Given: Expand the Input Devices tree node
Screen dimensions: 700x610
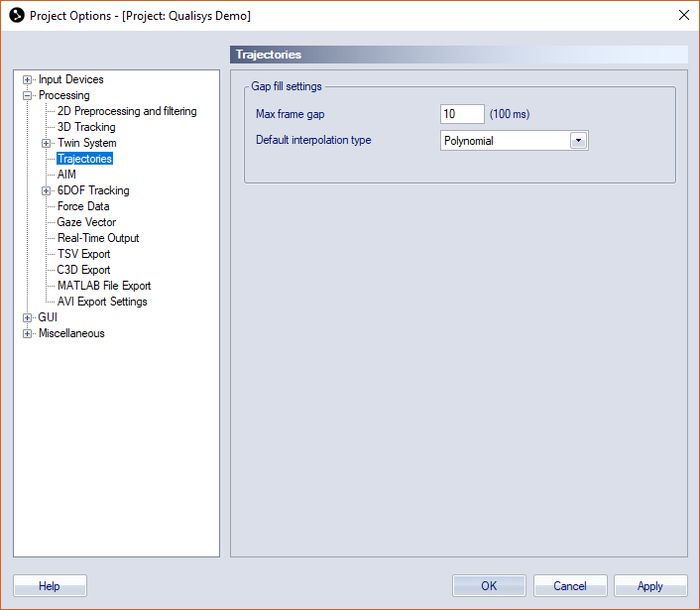Looking at the screenshot, I should 27,80.
